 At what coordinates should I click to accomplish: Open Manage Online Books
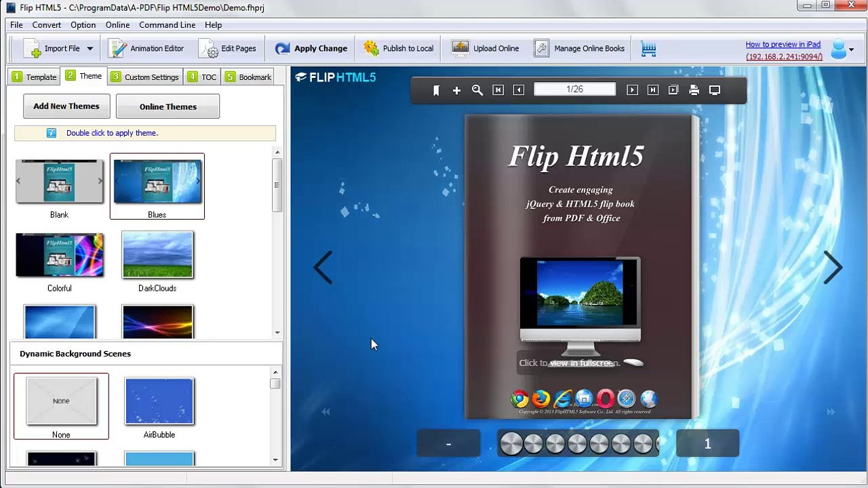click(579, 49)
